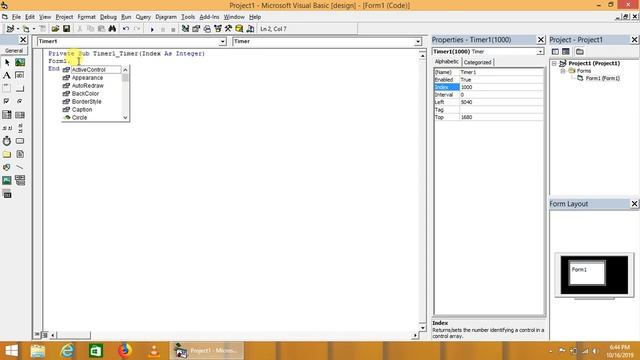Toggle Folders in Project panel
640x360 pixels.
coord(580,52)
